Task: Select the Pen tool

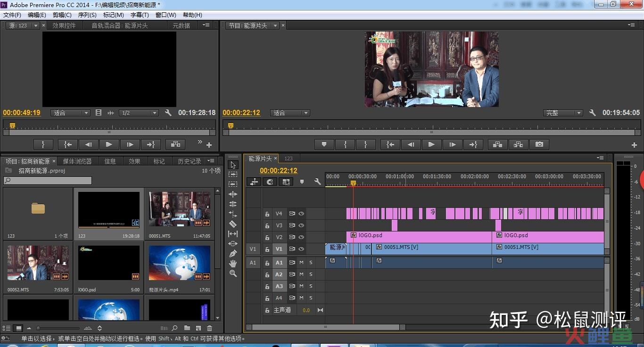Action: 233,254
